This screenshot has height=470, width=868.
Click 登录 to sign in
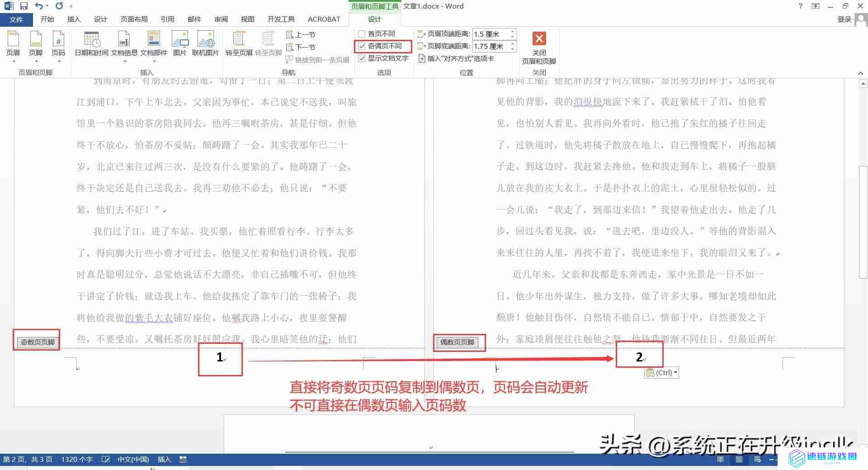844,19
